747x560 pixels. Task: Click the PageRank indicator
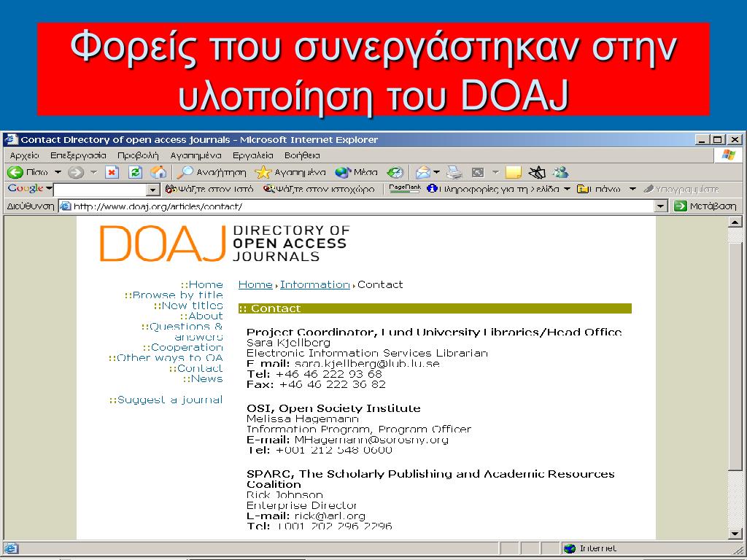[404, 189]
